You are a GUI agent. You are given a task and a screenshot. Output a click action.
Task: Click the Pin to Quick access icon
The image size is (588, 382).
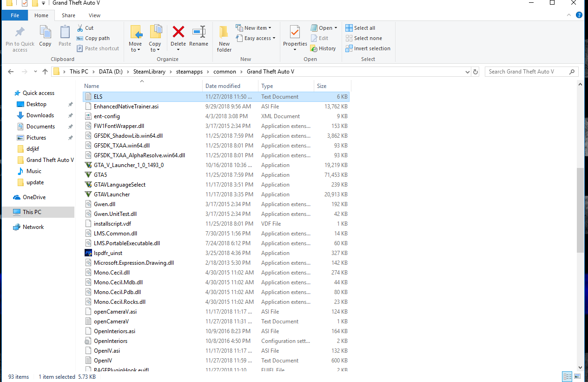pos(20,32)
